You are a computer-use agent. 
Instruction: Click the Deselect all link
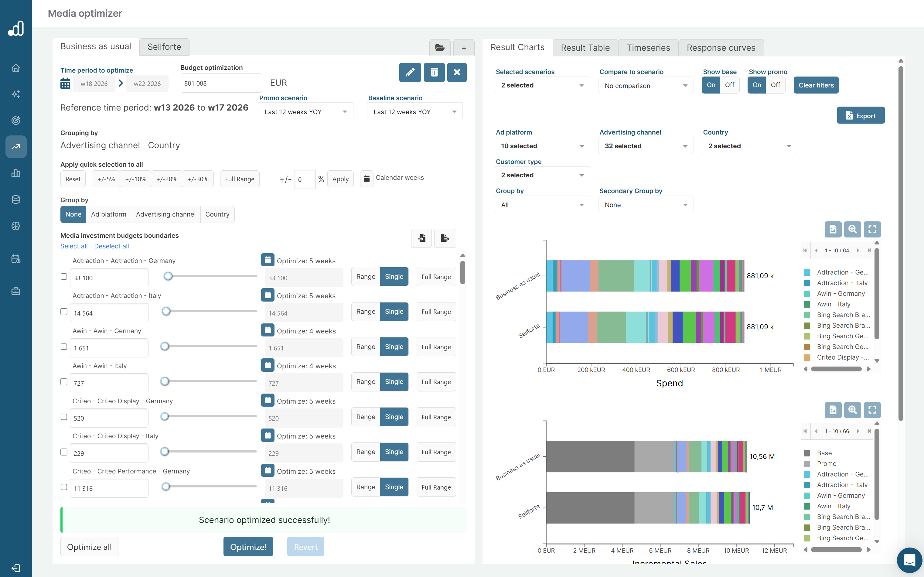111,246
